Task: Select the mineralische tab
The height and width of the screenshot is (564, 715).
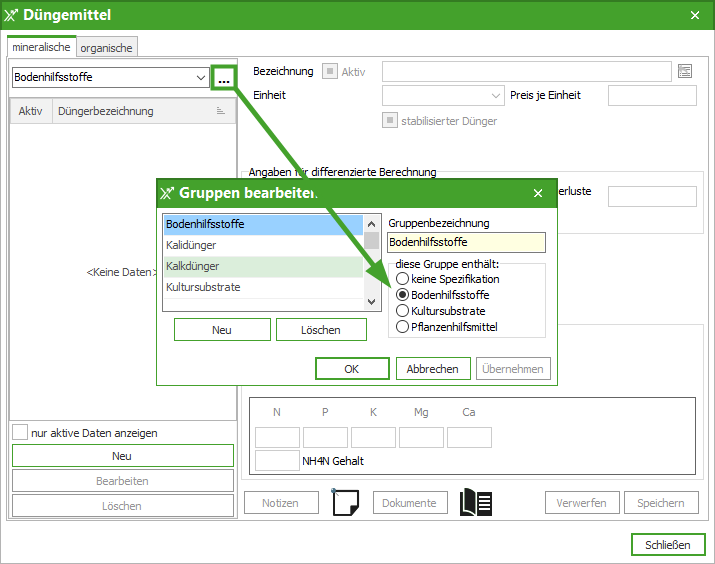Action: [41, 47]
